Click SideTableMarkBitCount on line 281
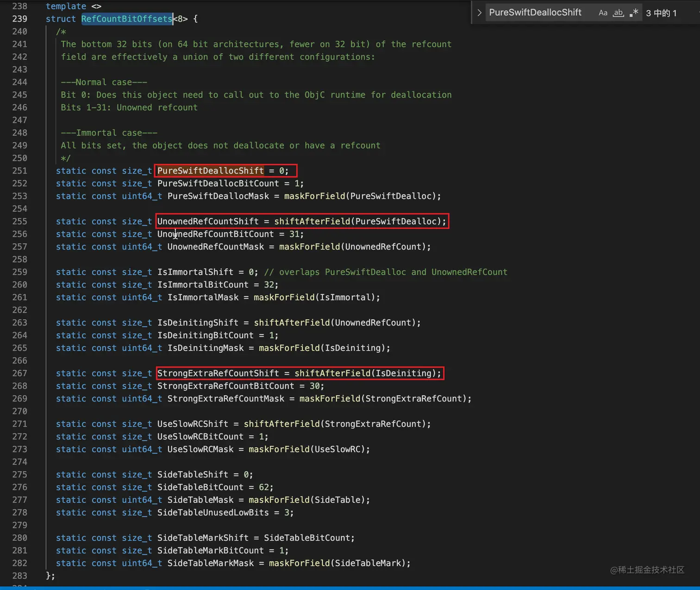 pyautogui.click(x=211, y=551)
